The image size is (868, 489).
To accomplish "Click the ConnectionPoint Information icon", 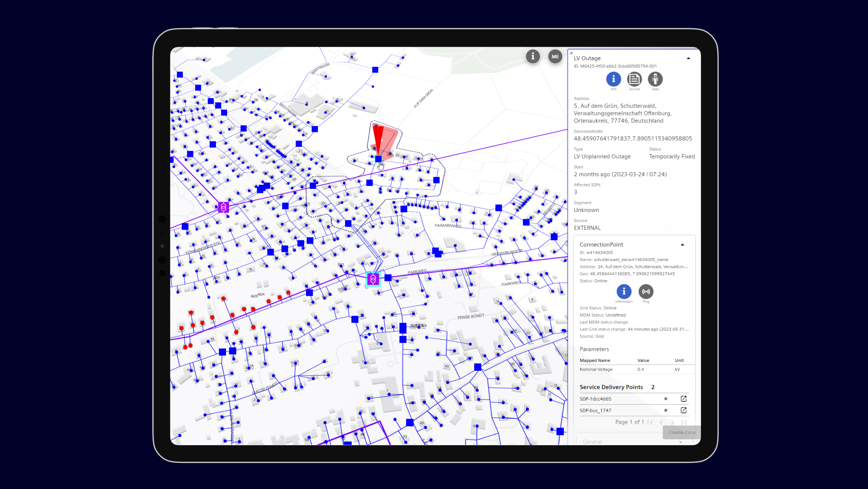I will pyautogui.click(x=624, y=291).
